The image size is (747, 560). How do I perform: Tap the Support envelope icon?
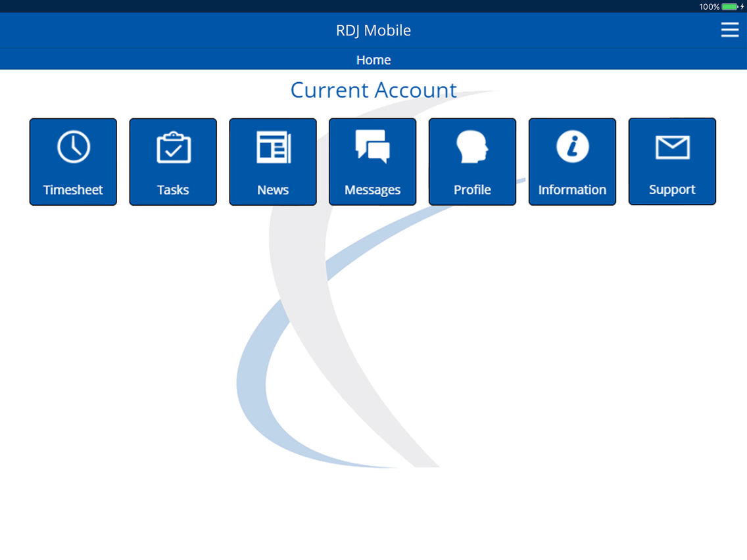click(x=673, y=147)
